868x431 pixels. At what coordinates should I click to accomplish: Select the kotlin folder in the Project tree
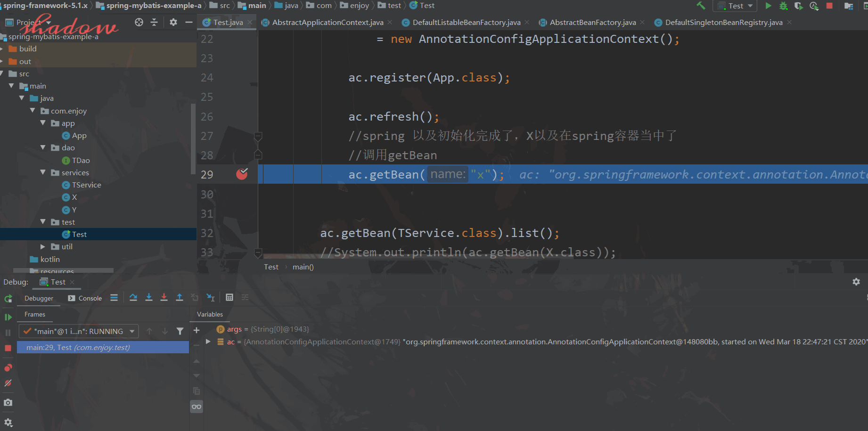pos(45,259)
